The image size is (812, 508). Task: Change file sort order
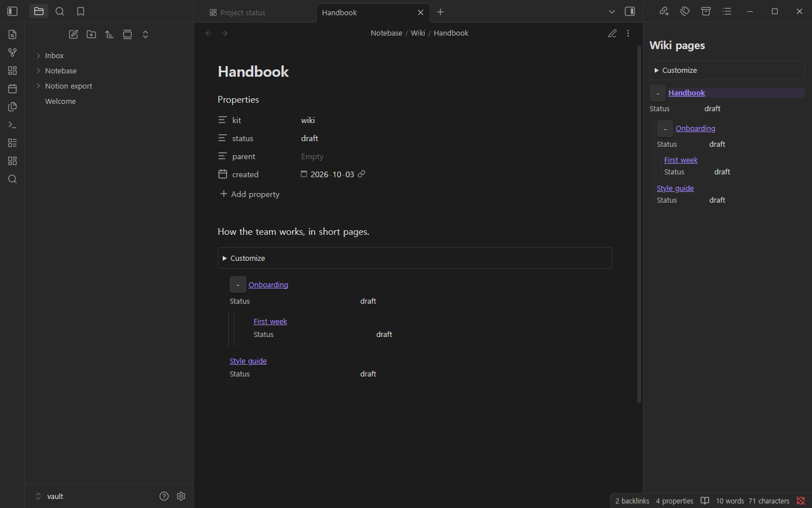point(109,34)
